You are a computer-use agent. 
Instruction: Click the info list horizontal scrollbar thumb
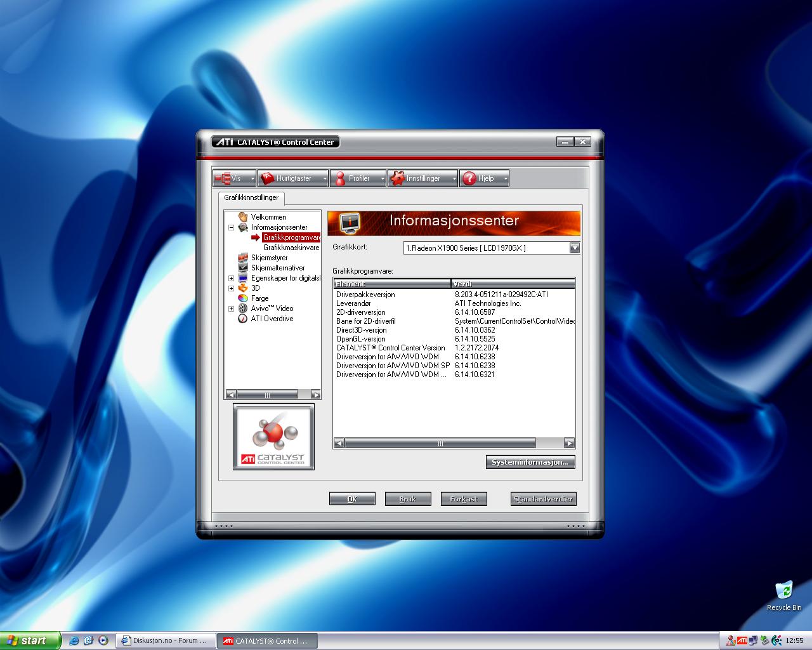440,443
